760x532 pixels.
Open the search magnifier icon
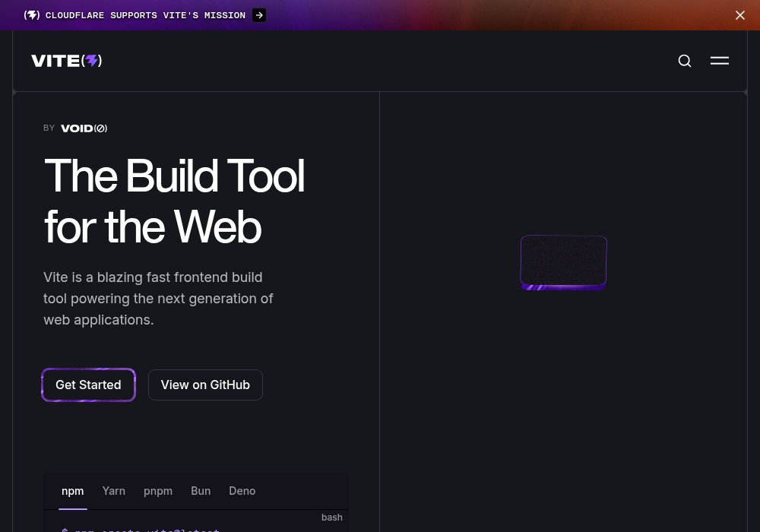coord(685,61)
